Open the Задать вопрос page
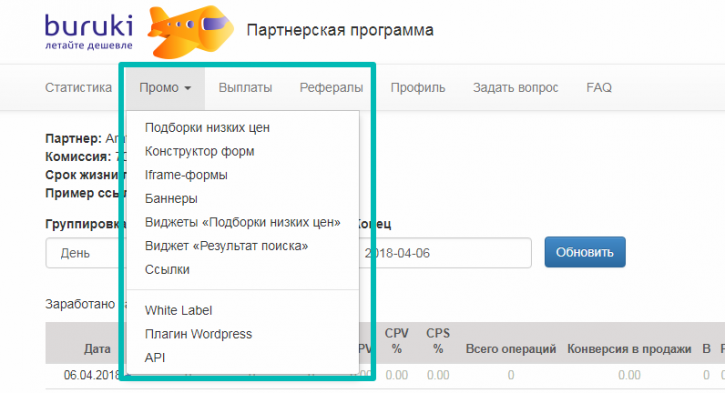The height and width of the screenshot is (393, 725). pyautogui.click(x=515, y=87)
